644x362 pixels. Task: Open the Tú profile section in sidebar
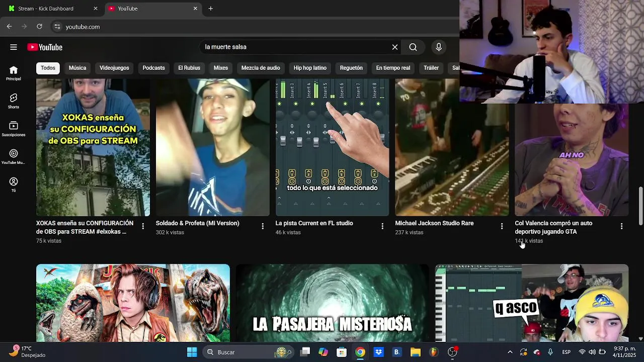click(x=14, y=185)
